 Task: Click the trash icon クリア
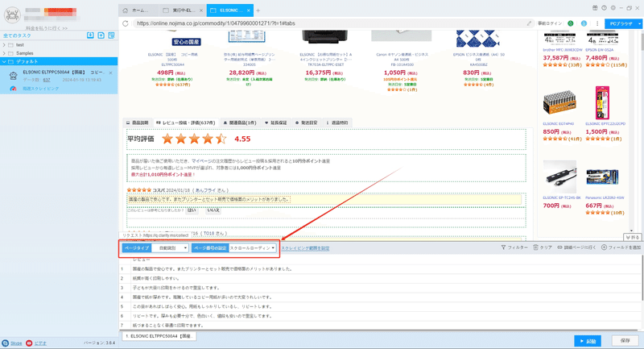pos(535,247)
